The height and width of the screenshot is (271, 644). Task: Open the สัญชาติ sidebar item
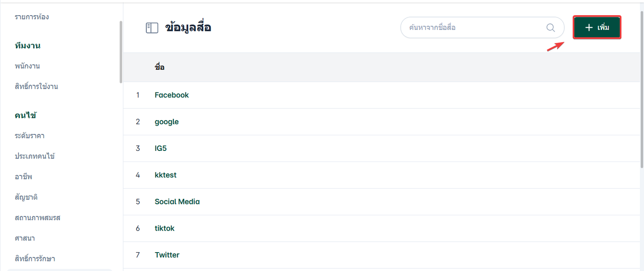[26, 197]
